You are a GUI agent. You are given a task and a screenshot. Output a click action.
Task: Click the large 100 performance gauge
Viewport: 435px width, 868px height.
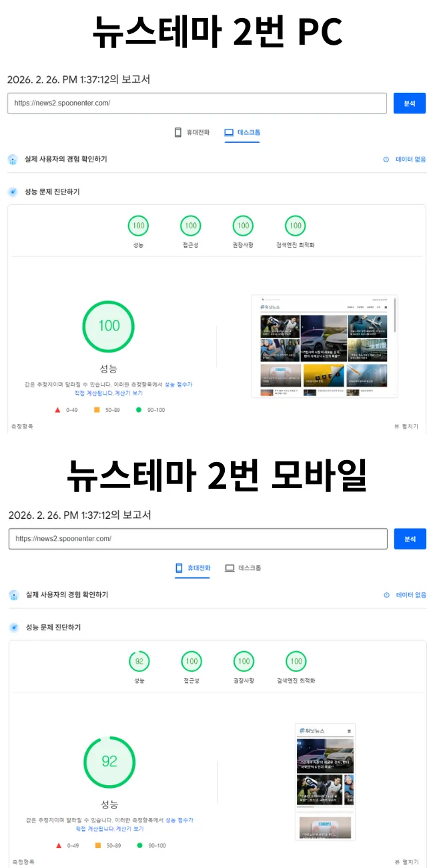pyautogui.click(x=109, y=326)
